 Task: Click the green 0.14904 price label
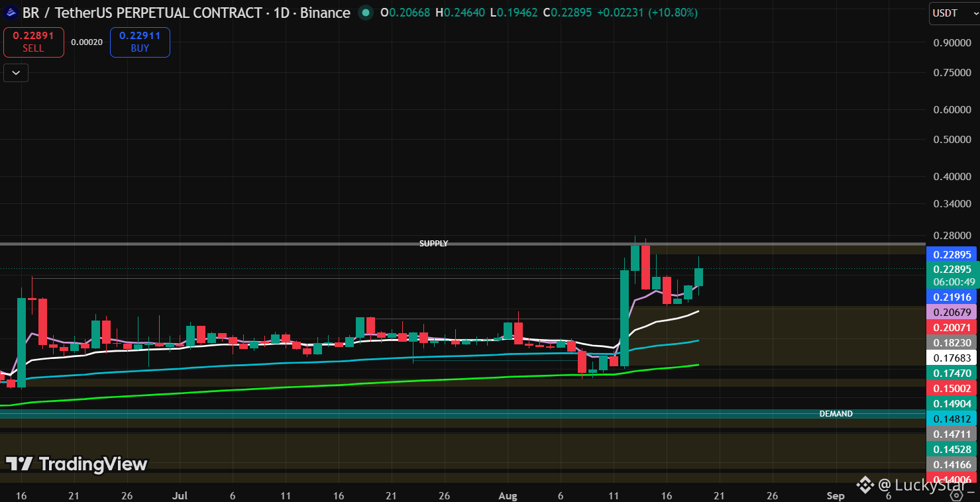click(x=952, y=404)
